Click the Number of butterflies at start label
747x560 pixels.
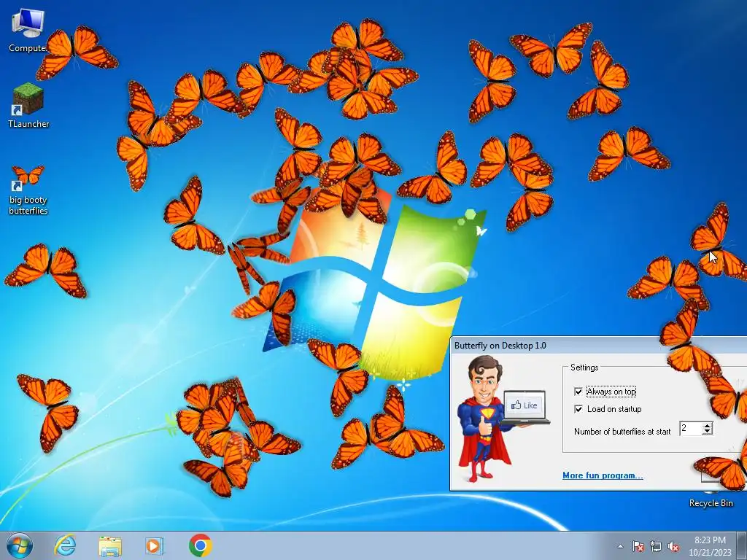click(x=622, y=432)
